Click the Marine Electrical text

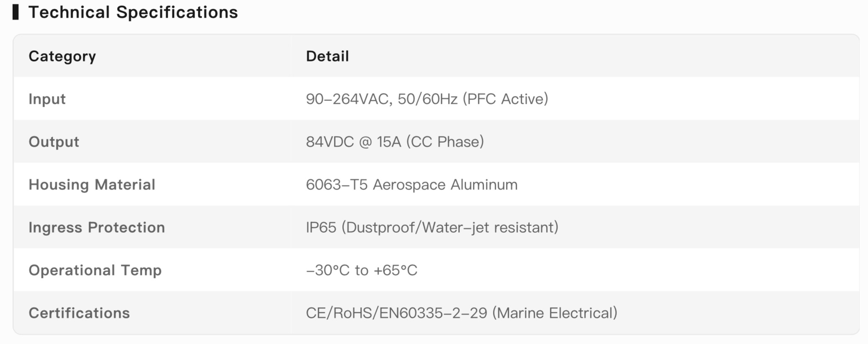coord(555,313)
